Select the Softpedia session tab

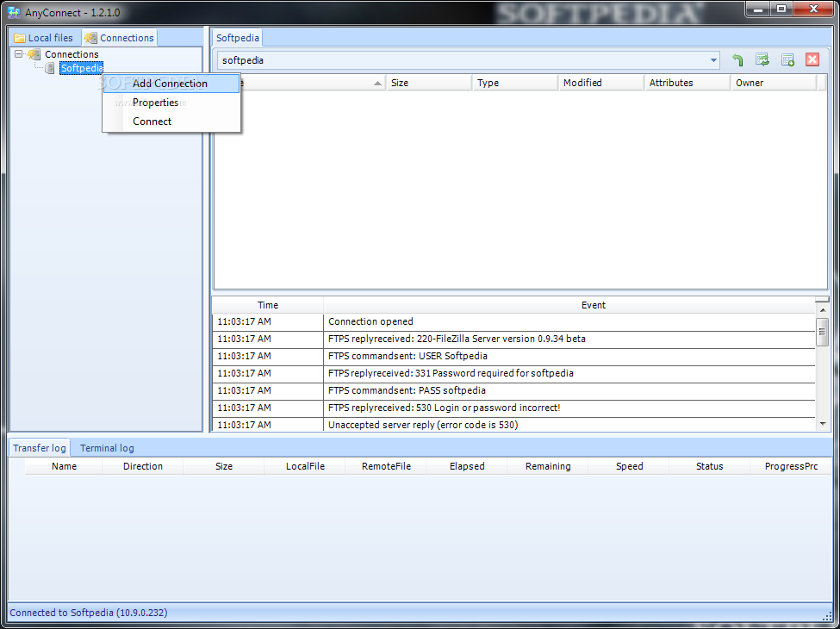pos(237,38)
